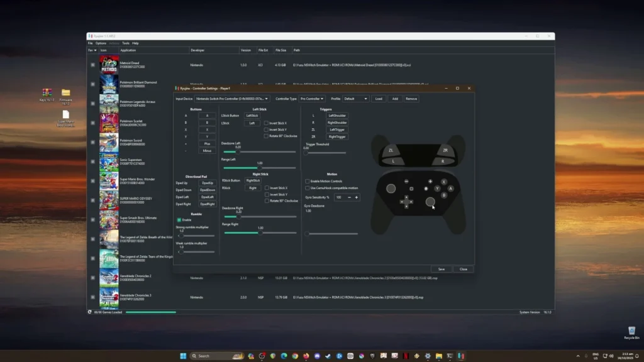Viewport: 644px width, 362px height.
Task: Launch Firefox from the taskbar
Action: point(306,356)
